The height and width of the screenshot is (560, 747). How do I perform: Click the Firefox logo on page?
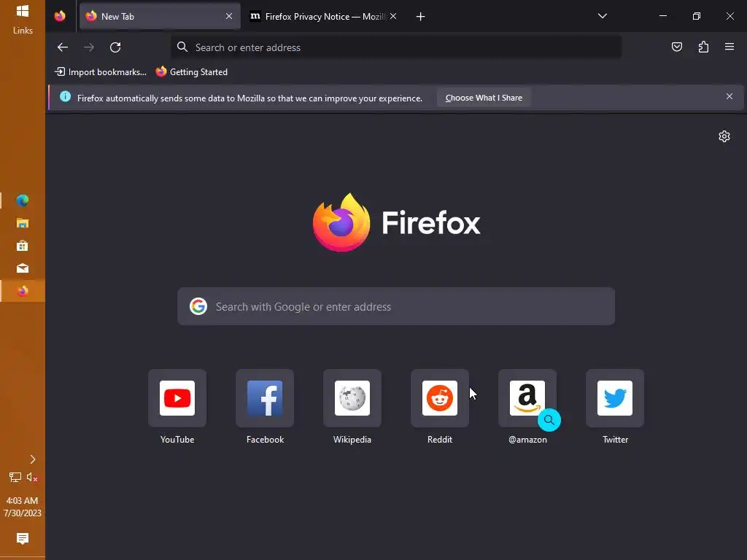pyautogui.click(x=341, y=222)
